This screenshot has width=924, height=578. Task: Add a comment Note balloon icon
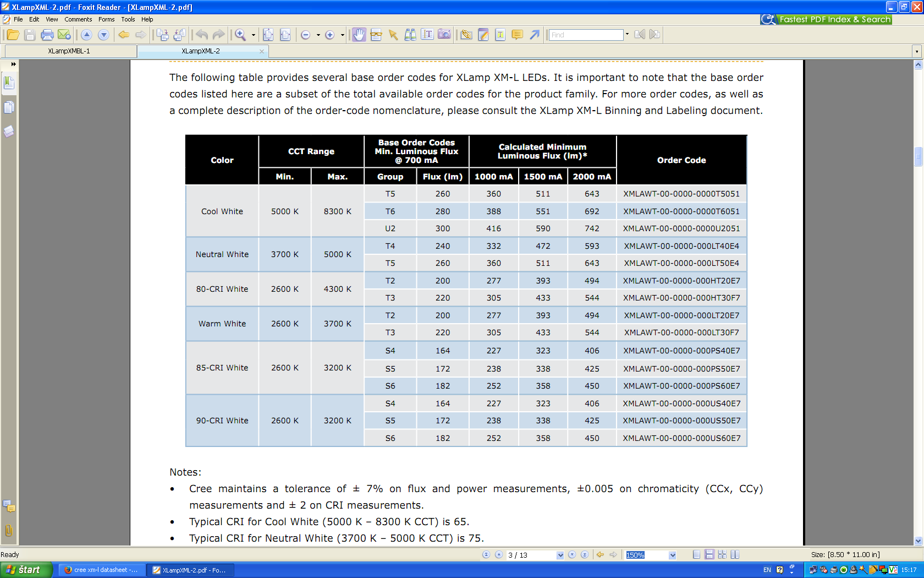tap(518, 35)
